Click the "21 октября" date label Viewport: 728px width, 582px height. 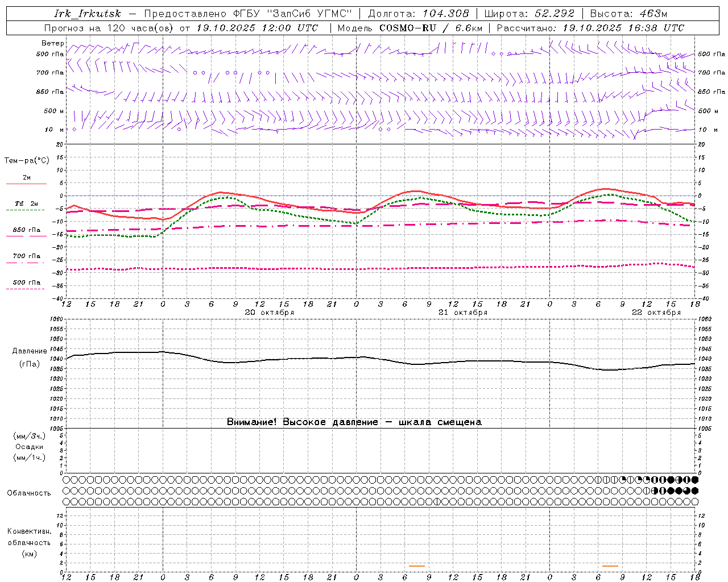463,313
